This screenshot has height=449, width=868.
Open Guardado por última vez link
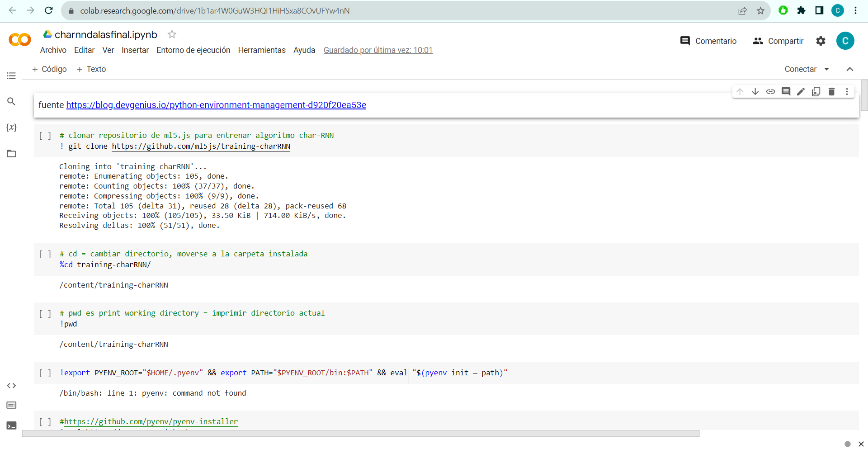tap(378, 50)
